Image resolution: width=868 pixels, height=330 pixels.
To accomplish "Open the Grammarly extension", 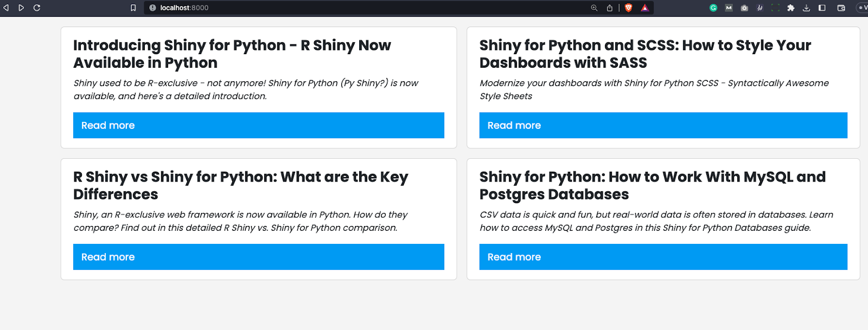I will point(713,8).
